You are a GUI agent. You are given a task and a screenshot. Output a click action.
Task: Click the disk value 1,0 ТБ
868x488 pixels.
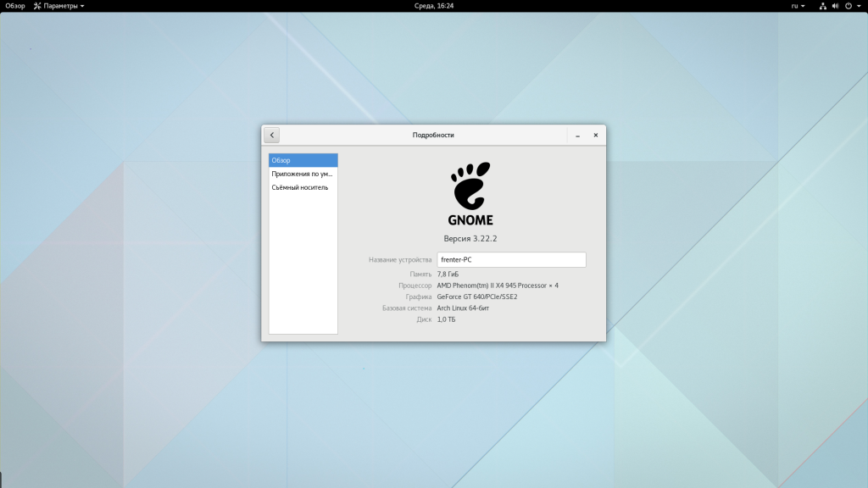pos(446,319)
